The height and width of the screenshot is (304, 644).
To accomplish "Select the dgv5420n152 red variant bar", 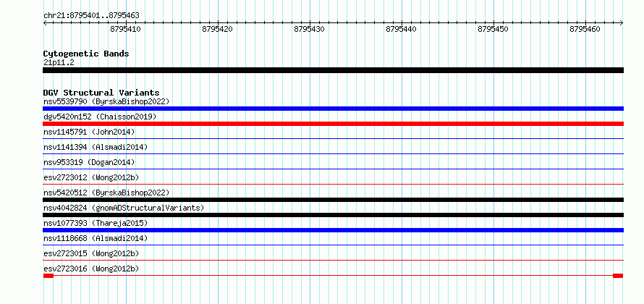I will [x=333, y=124].
